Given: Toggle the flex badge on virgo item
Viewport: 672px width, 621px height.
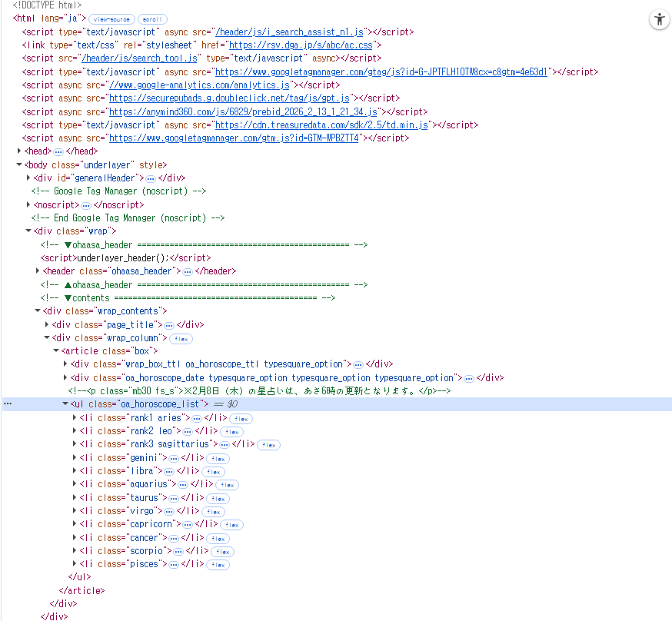Looking at the screenshot, I should coord(214,512).
